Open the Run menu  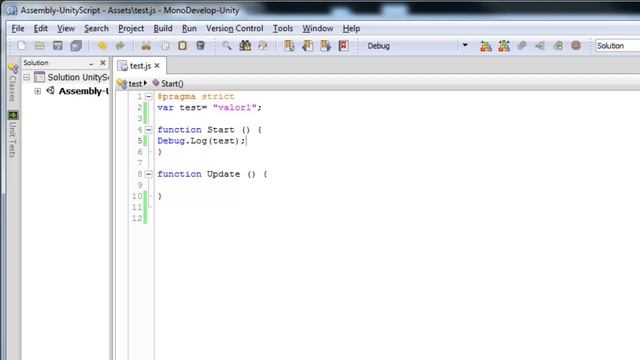pos(189,29)
